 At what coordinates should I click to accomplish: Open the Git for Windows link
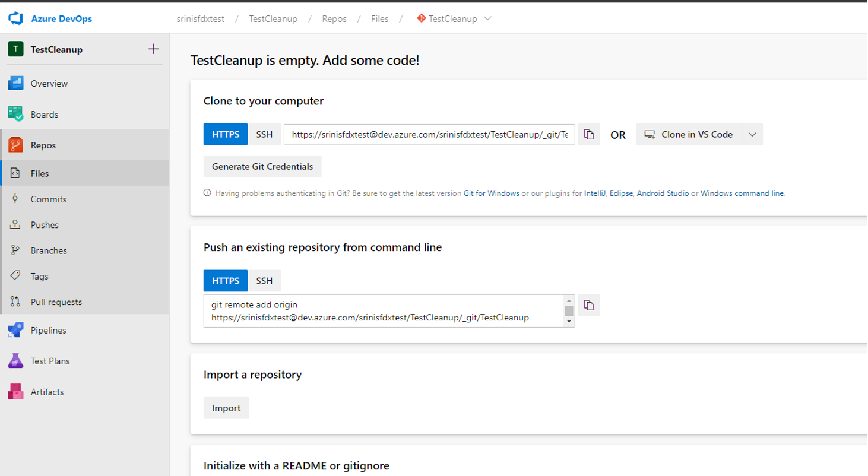(491, 193)
